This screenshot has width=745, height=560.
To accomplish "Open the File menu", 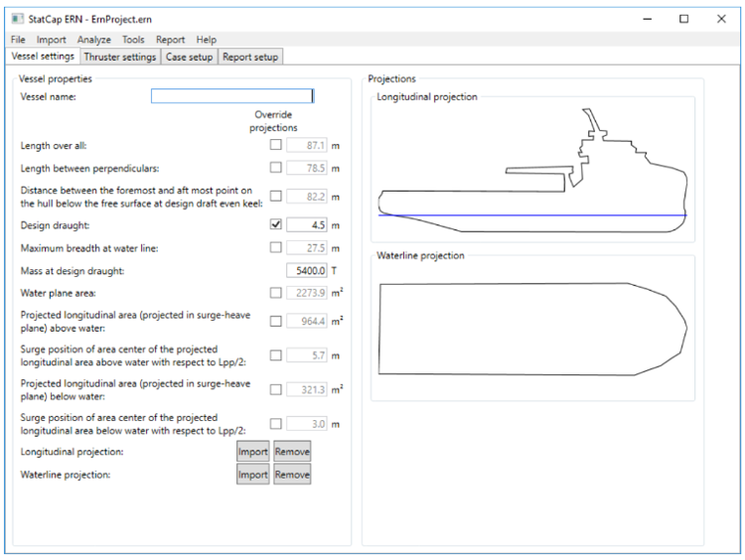I will point(18,40).
